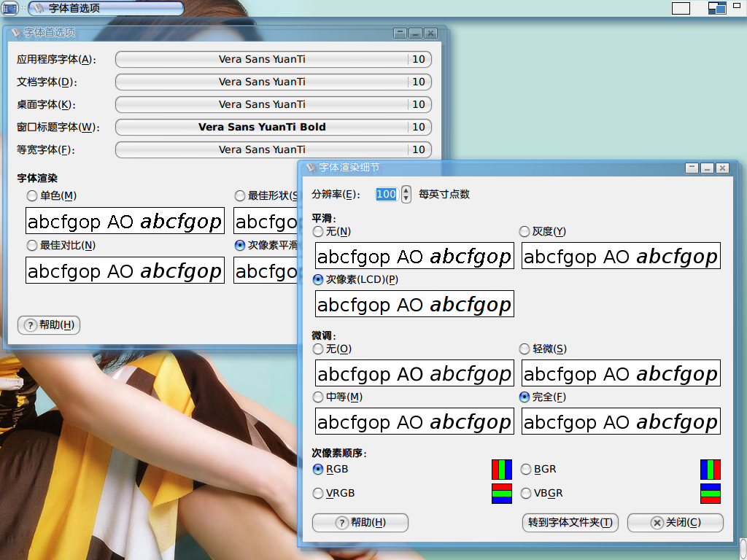
Task: Select 单色(M) rendering option
Action: 32,195
